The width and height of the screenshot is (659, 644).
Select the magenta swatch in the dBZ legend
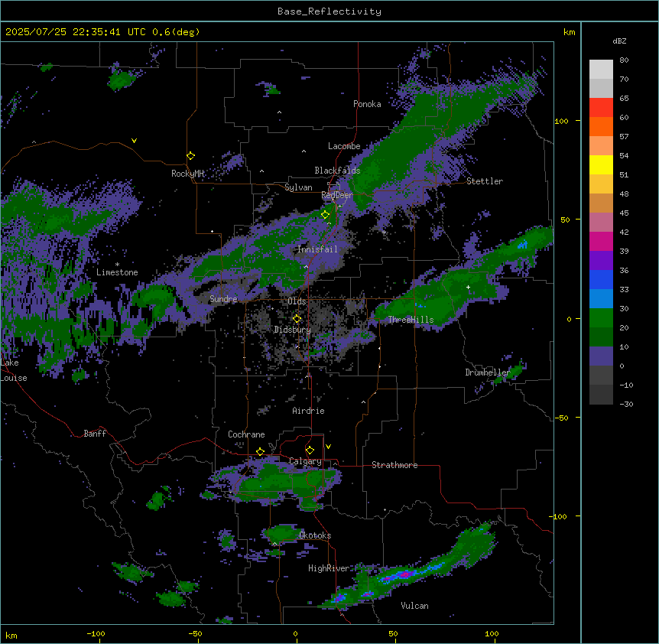click(601, 241)
